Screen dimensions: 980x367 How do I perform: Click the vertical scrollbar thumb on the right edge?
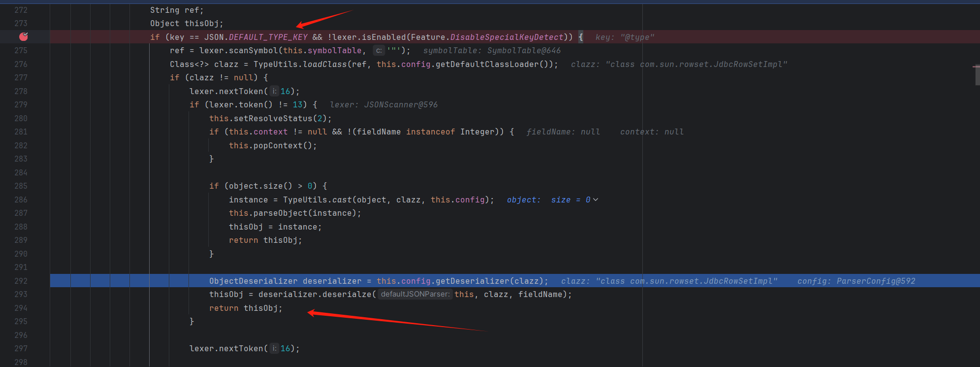pos(977,75)
